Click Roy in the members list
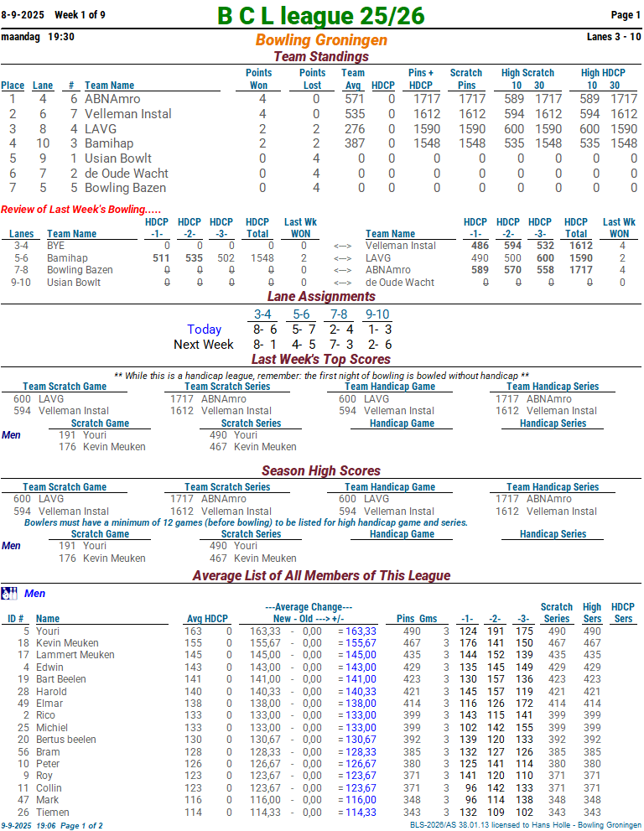Image resolution: width=644 pixels, height=831 pixels. pyautogui.click(x=44, y=776)
